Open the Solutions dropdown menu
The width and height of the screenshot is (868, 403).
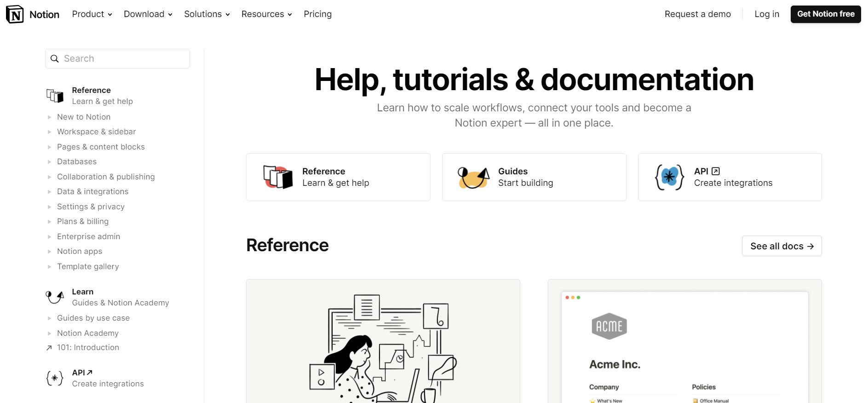(207, 14)
